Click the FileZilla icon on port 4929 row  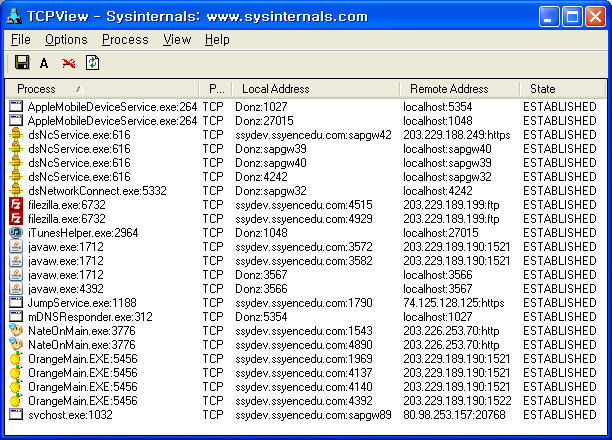coord(16,219)
